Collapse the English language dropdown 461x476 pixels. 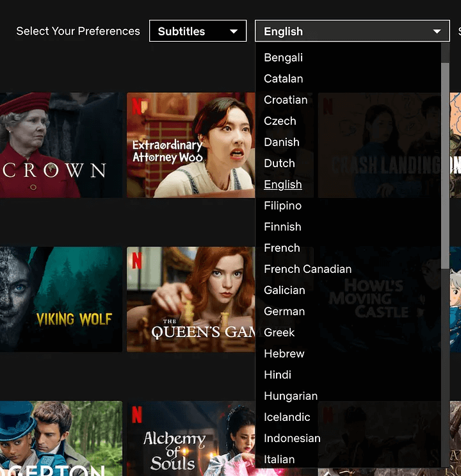coord(352,31)
